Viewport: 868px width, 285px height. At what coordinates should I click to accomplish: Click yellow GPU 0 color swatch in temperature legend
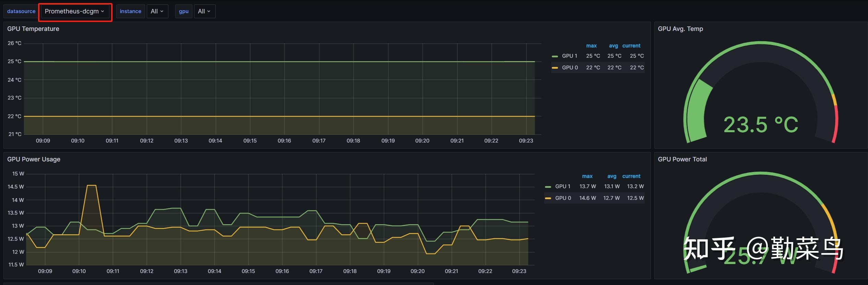pos(555,68)
